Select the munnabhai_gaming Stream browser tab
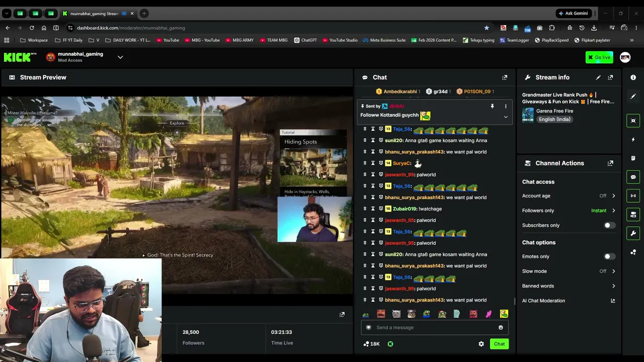 [x=98, y=14]
